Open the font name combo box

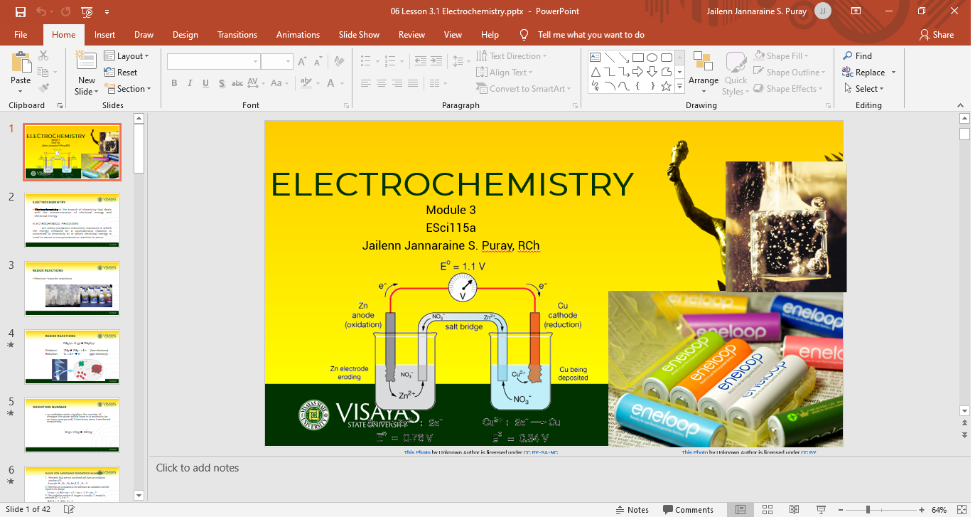pos(213,62)
